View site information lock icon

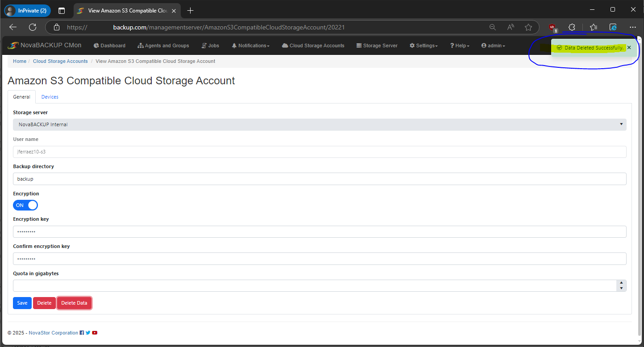(x=56, y=27)
